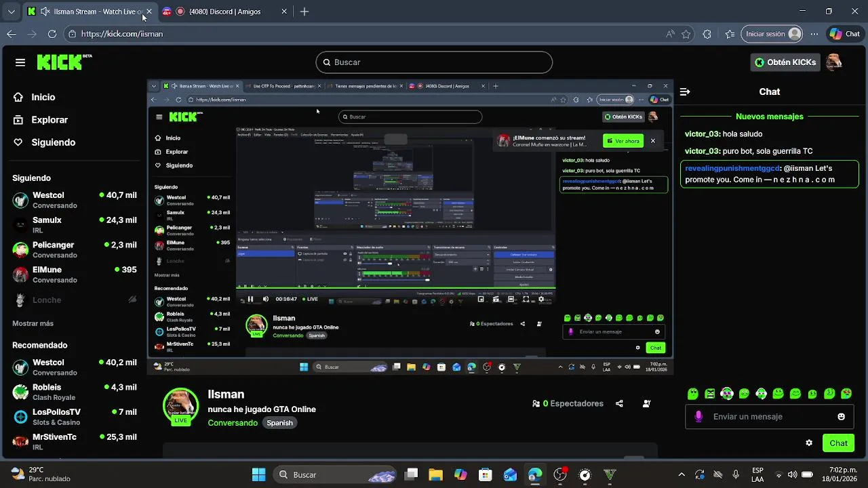Reload the page with refresh icon

coord(52,34)
